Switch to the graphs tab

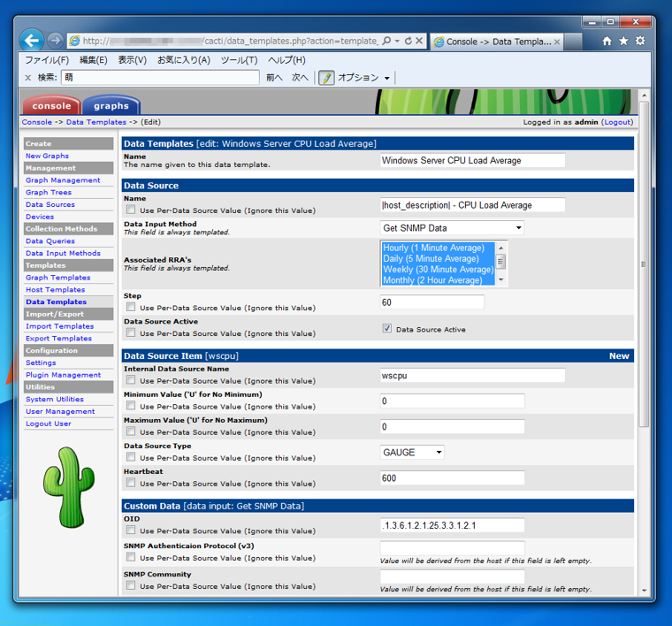tap(111, 106)
